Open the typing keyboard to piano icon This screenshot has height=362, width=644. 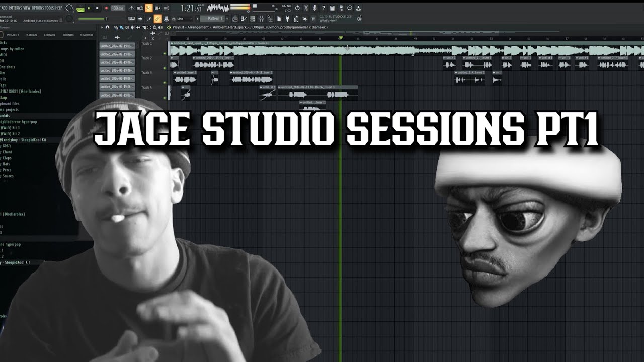(x=131, y=19)
